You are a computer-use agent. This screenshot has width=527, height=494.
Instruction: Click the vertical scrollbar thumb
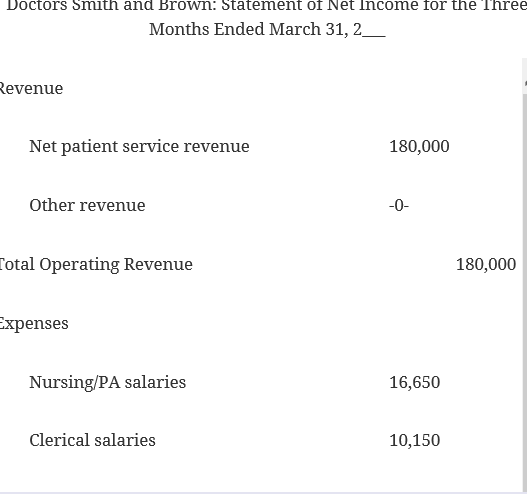[x=525, y=292]
